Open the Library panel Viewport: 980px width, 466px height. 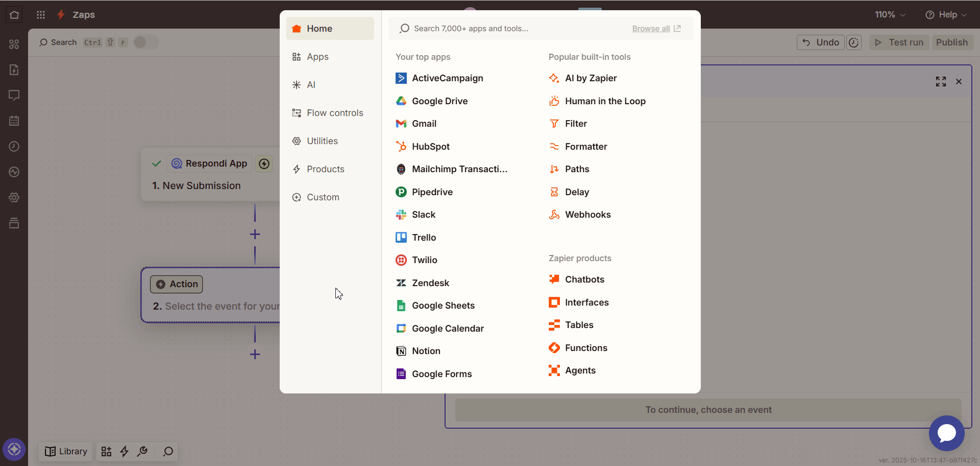coord(66,452)
